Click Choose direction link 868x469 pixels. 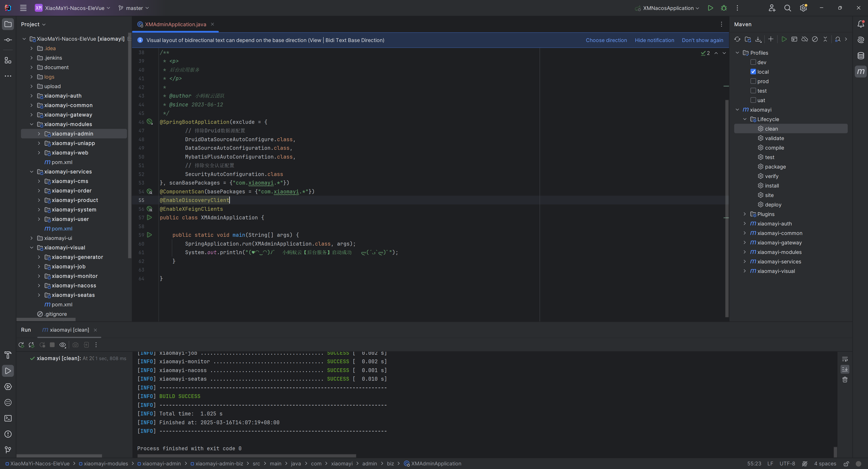pyautogui.click(x=606, y=40)
